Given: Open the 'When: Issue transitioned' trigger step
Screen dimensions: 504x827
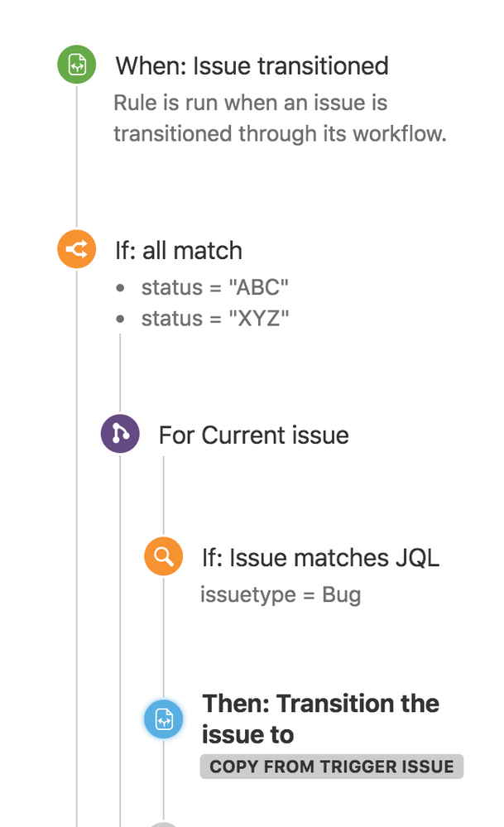Looking at the screenshot, I should 253,66.
